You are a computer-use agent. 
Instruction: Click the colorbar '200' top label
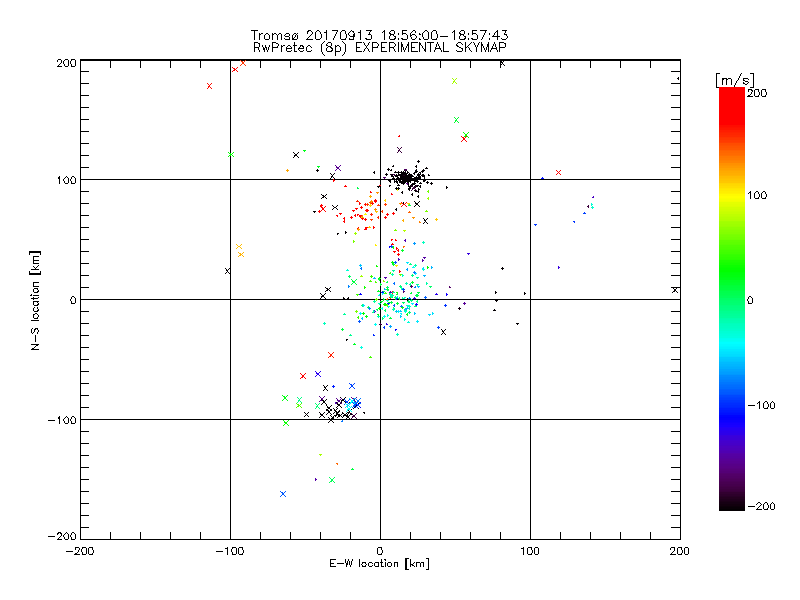(x=757, y=93)
